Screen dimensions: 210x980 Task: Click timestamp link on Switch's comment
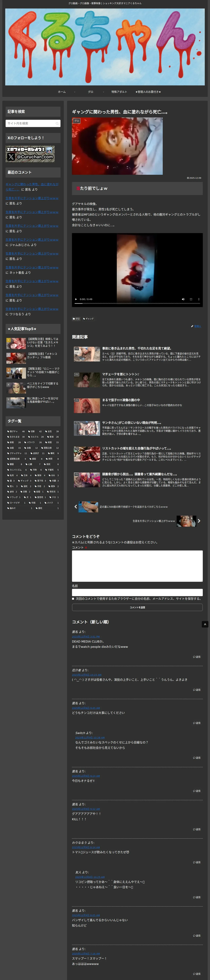pyautogui.click(x=90, y=738)
